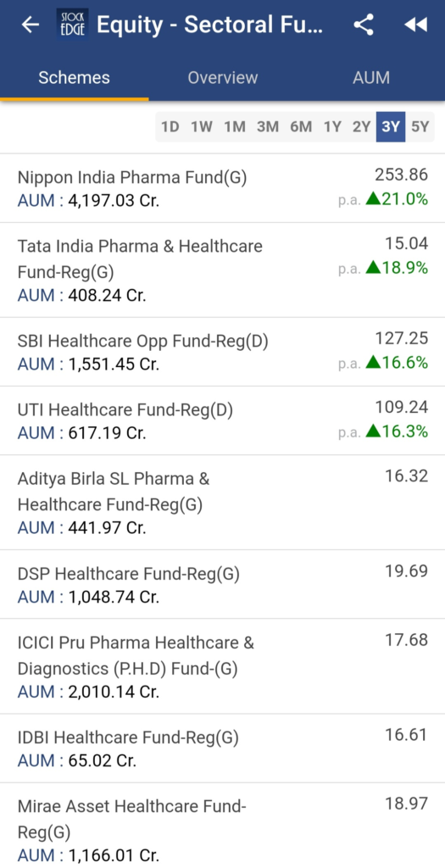This screenshot has width=445, height=868.
Task: Choose the 3M return period
Action: [268, 127]
